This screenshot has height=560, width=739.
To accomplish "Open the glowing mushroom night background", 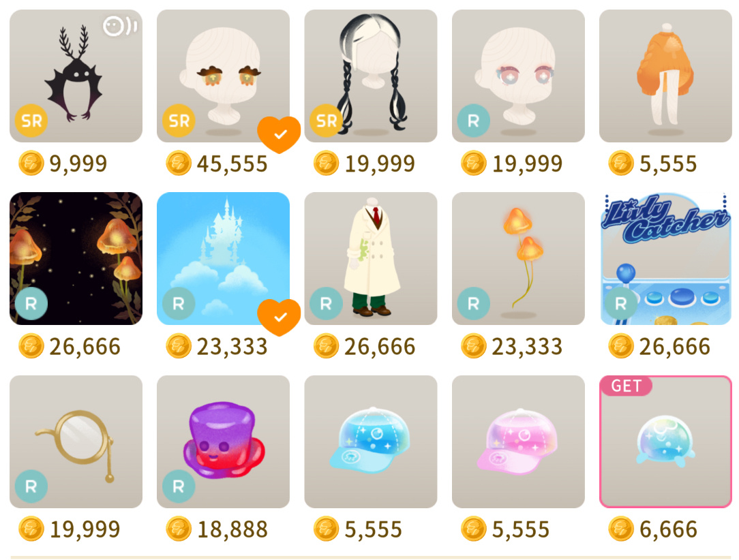I will [x=76, y=259].
